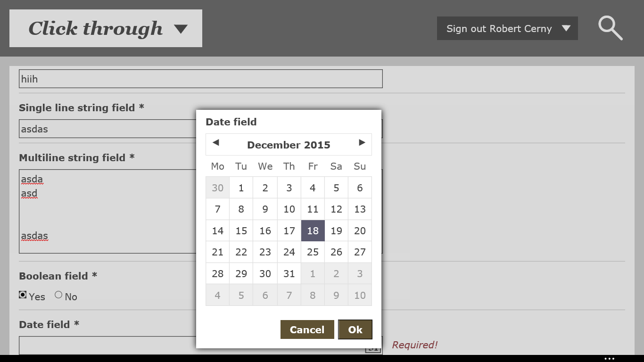
Task: Click the search magnifier icon
Action: [610, 28]
